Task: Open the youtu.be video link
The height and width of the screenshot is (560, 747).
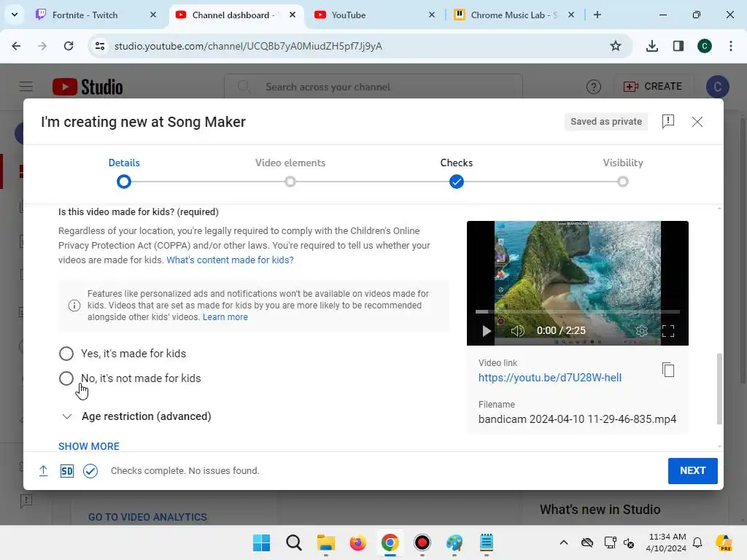Action: (x=550, y=378)
